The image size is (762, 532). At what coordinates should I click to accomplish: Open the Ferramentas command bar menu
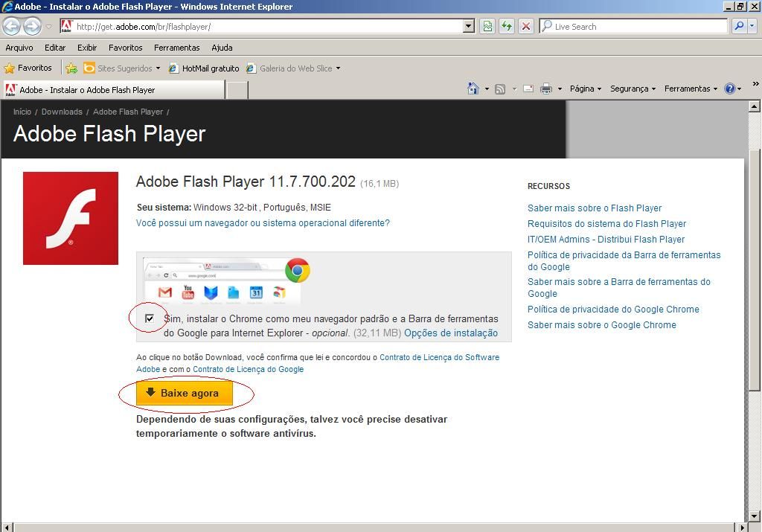tap(691, 89)
